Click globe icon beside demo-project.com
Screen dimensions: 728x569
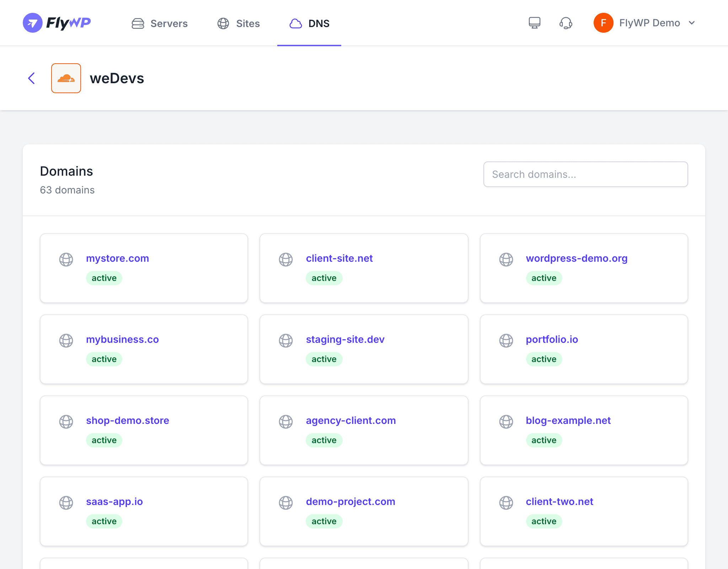(x=286, y=503)
